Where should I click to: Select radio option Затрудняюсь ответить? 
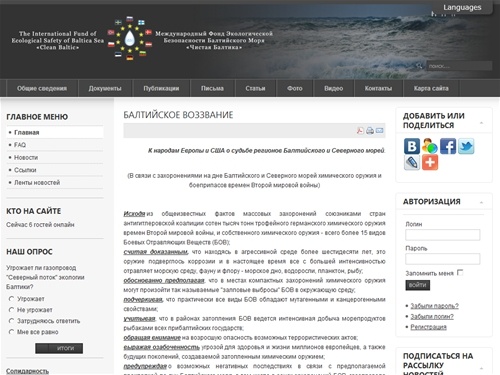[x=11, y=321]
